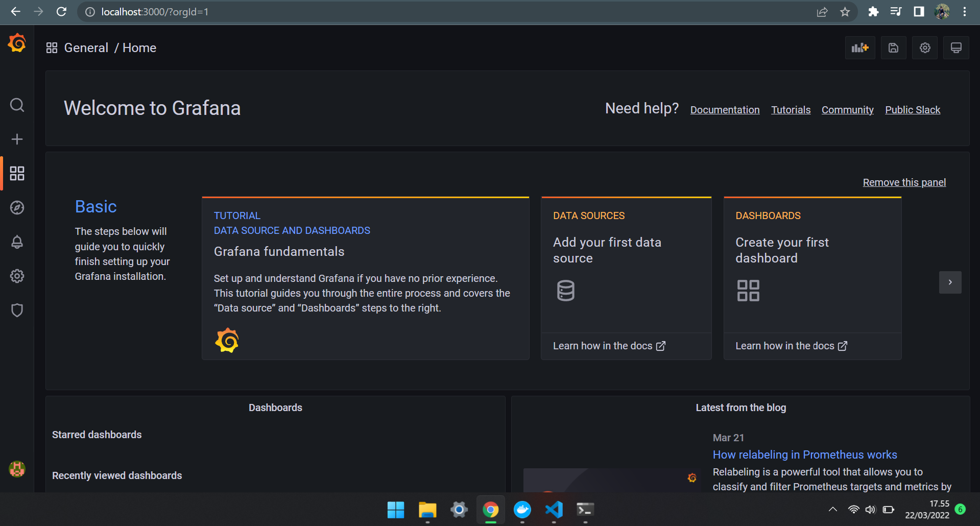Cycle view mode with the monitor icon
980x526 pixels.
tap(956, 48)
